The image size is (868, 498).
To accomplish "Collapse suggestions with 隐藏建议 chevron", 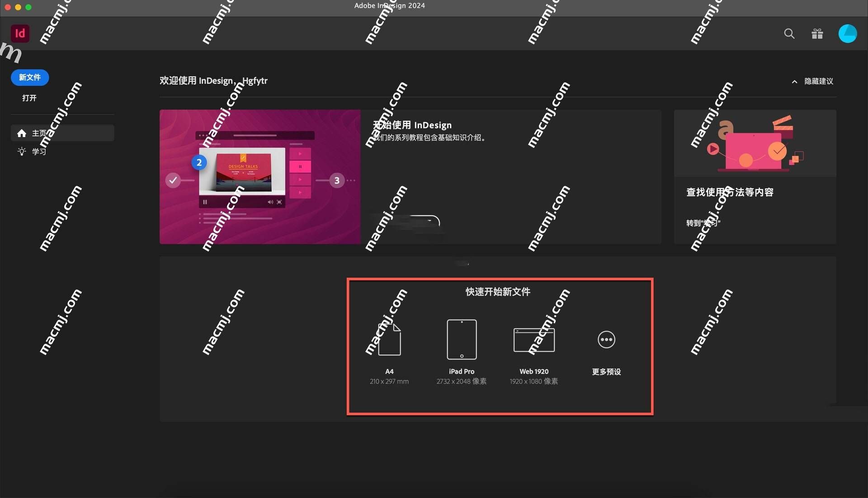I will point(794,81).
